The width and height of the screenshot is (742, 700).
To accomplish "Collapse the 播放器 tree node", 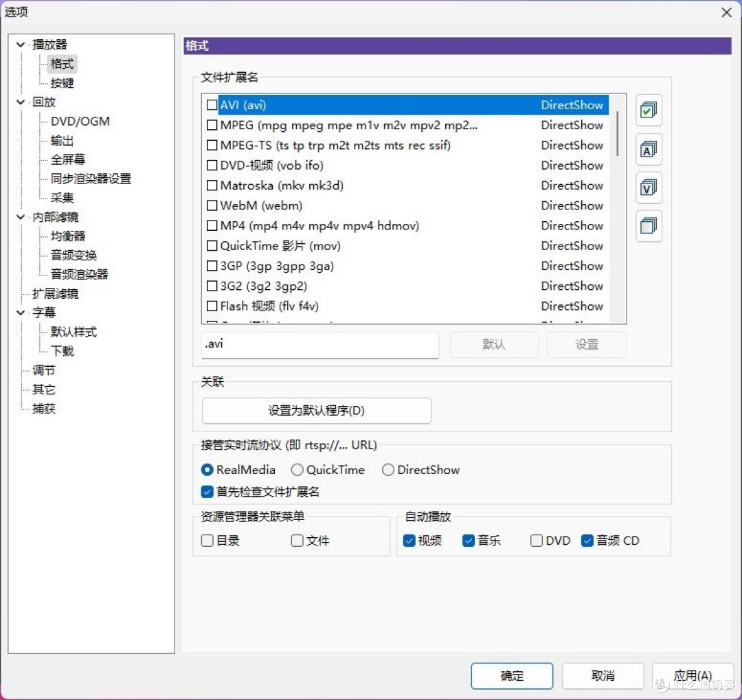I will [21, 45].
